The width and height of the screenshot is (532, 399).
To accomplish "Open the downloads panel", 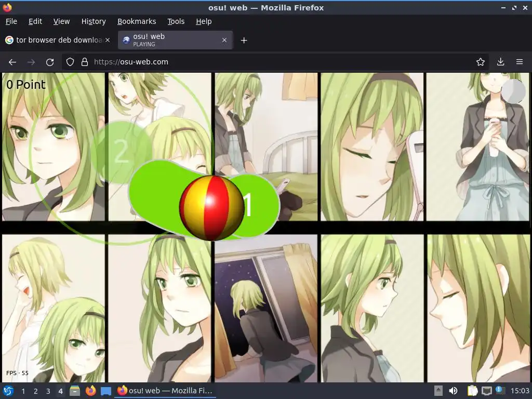I will click(500, 62).
